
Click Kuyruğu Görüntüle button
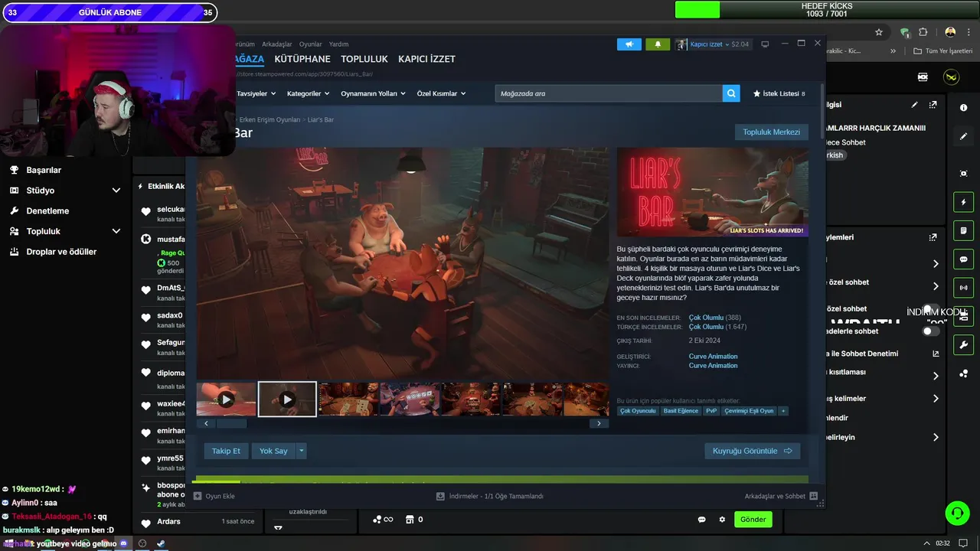coord(752,451)
